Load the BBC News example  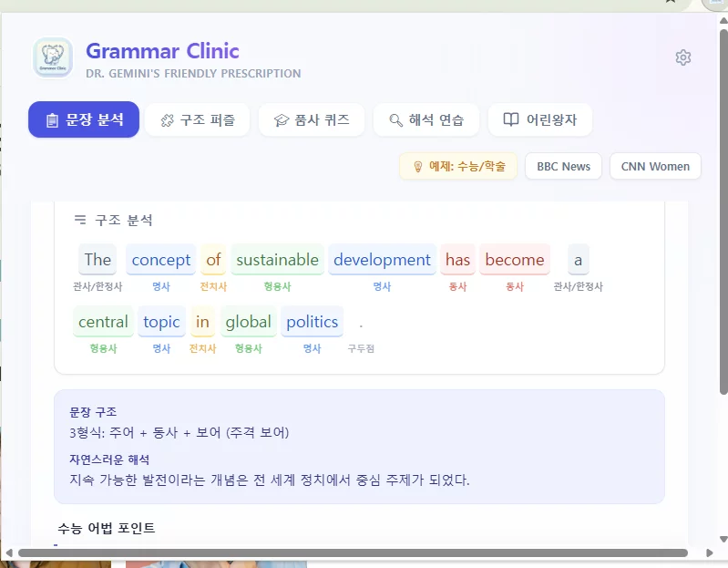click(563, 166)
